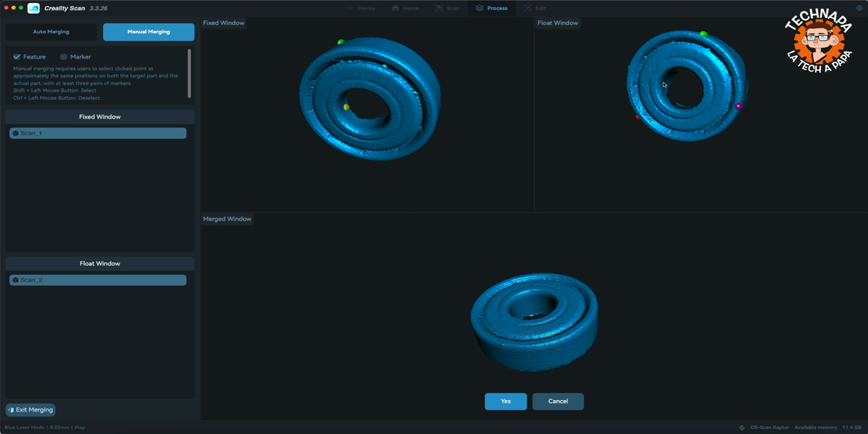Switch to the Auto Merging tab
Image resolution: width=868 pixels, height=434 pixels.
click(51, 32)
